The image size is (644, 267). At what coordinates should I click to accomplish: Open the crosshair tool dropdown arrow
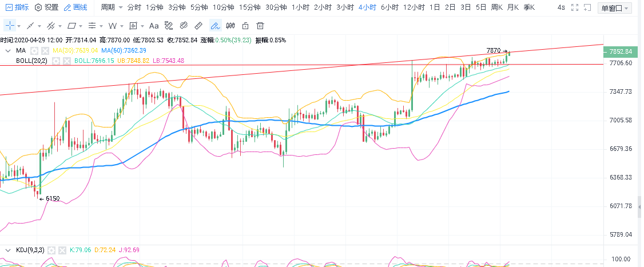tap(19, 26)
